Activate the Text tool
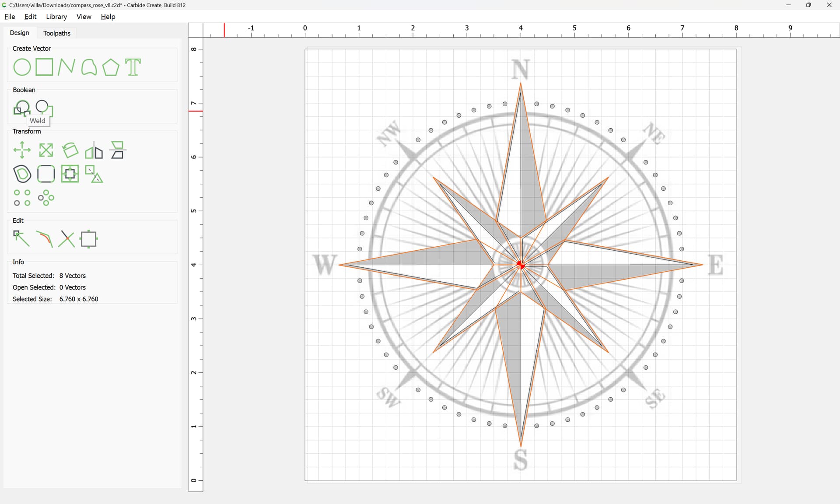The image size is (840, 504). tap(133, 67)
